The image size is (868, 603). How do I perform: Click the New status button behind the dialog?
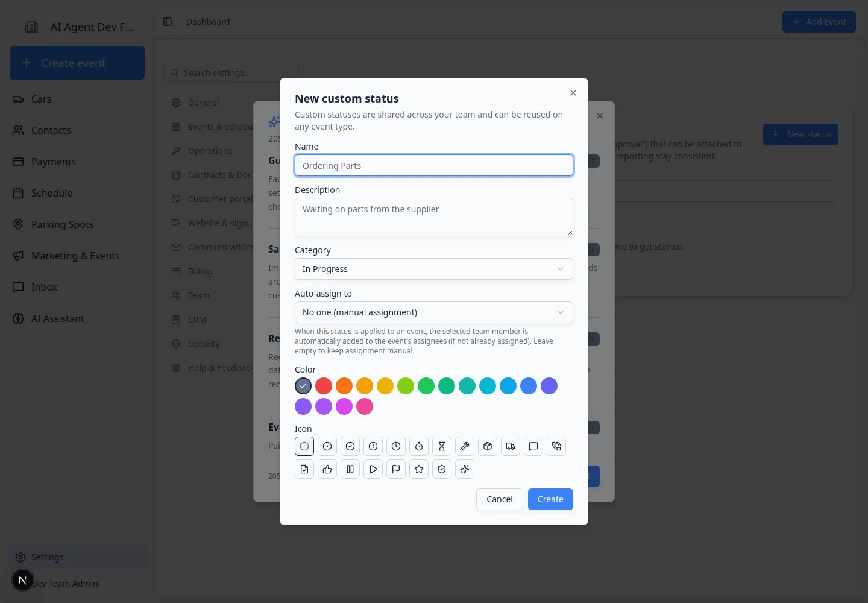click(x=800, y=134)
